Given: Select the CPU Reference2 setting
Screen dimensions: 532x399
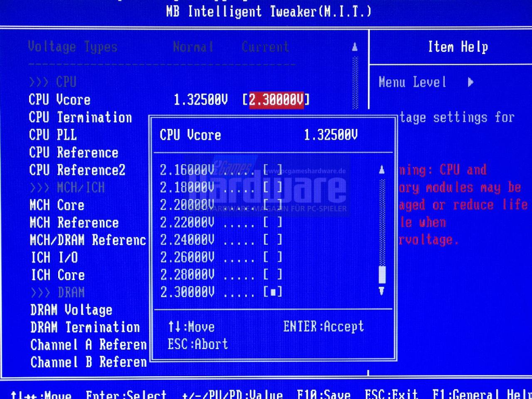Looking at the screenshot, I should coord(77,170).
